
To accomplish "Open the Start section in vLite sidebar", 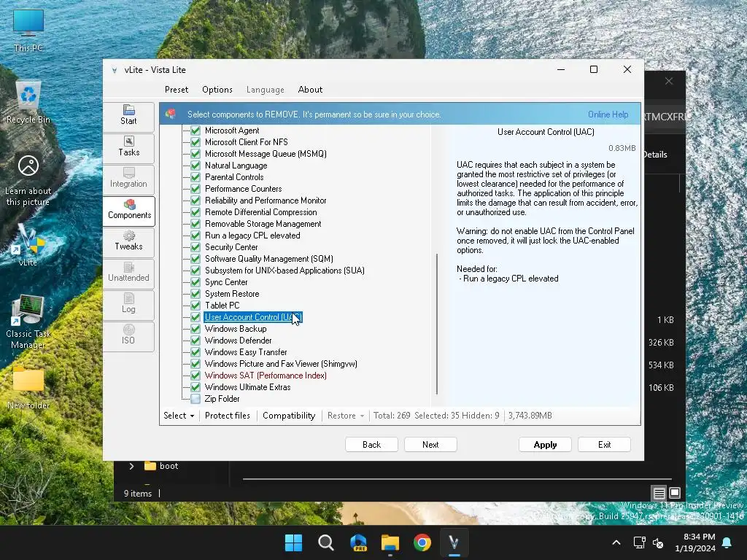I will click(128, 116).
